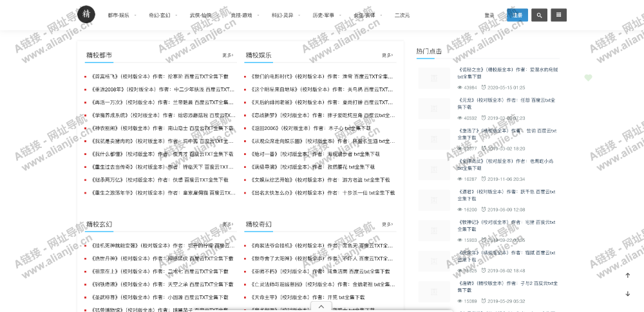644x312 pixels.
Task: Open 《继承两万亿》 book link
Action: (160, 180)
